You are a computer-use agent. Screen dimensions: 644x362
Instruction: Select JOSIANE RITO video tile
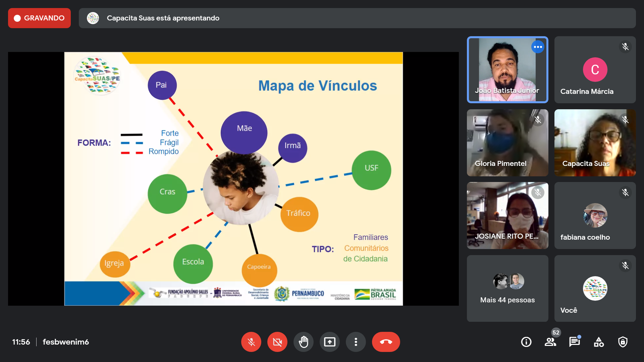[x=507, y=216]
